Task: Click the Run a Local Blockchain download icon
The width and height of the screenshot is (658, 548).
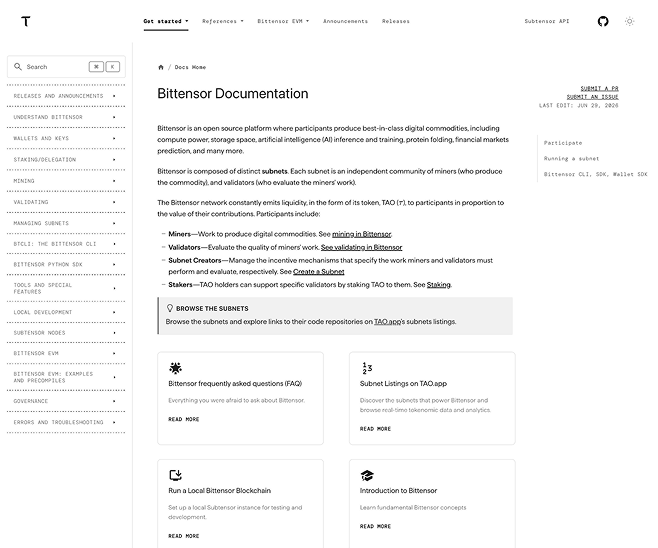Action: coord(175,475)
